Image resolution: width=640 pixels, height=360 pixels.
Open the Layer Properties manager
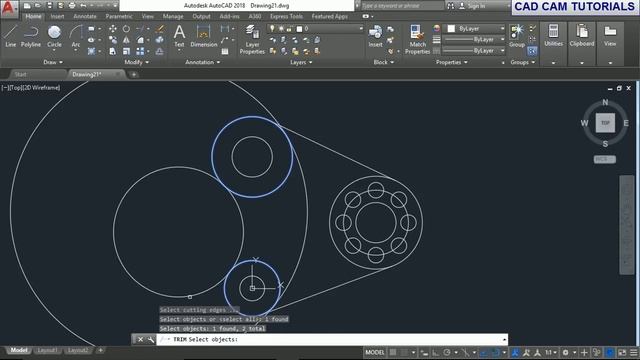pyautogui.click(x=252, y=40)
